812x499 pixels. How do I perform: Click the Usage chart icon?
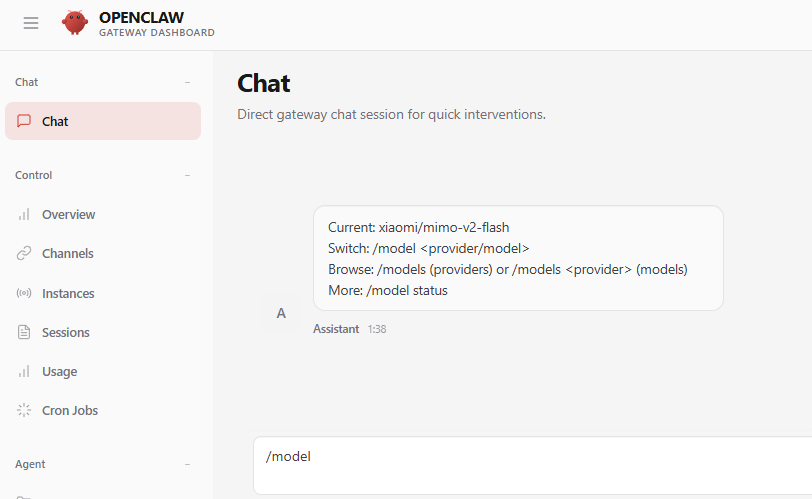[x=25, y=371]
